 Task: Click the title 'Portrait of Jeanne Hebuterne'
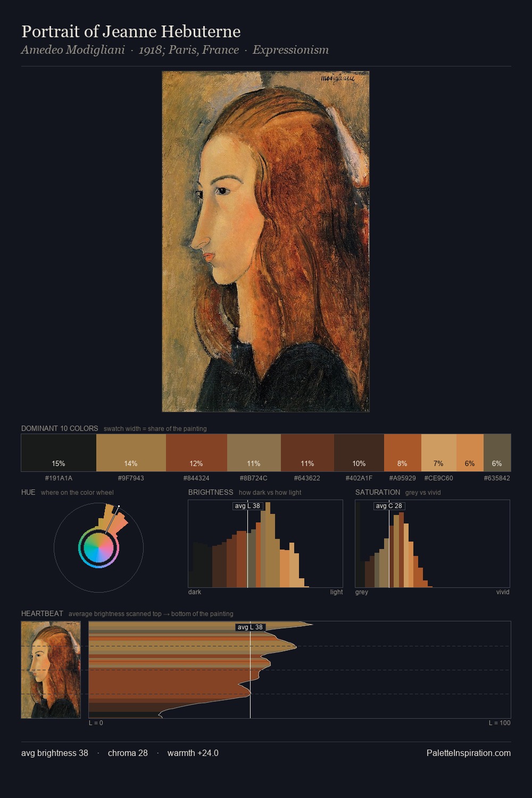(x=131, y=31)
